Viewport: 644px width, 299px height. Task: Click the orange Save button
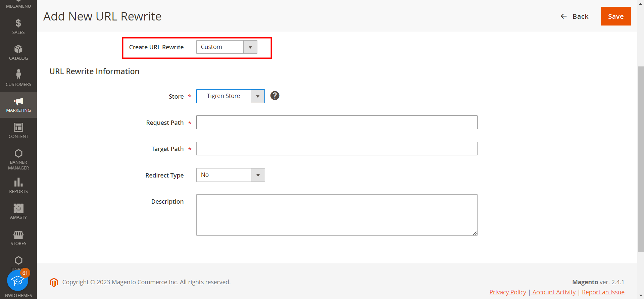pos(615,16)
